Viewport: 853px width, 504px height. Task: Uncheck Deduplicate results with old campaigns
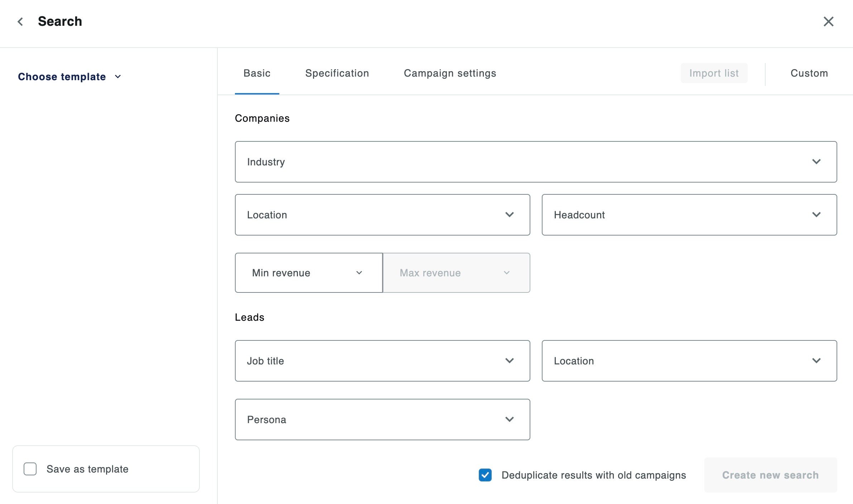click(x=485, y=475)
